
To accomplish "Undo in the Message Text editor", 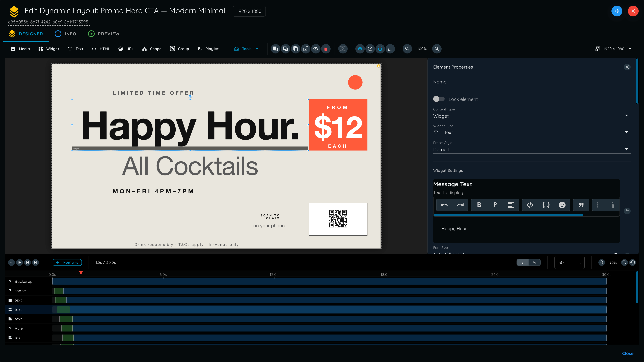I will pyautogui.click(x=444, y=205).
